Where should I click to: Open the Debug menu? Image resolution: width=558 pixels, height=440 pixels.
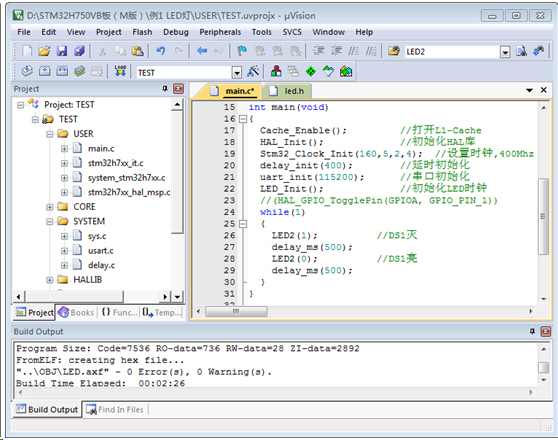175,32
